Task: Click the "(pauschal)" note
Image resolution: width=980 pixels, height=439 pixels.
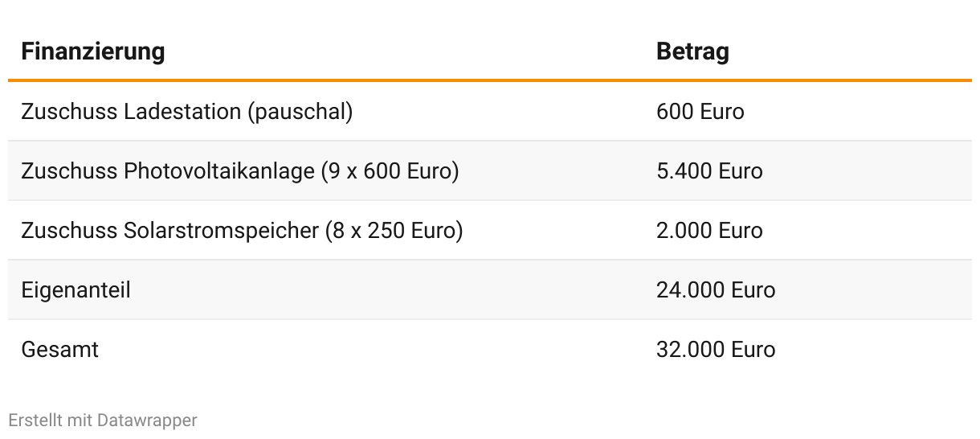Action: [300, 111]
